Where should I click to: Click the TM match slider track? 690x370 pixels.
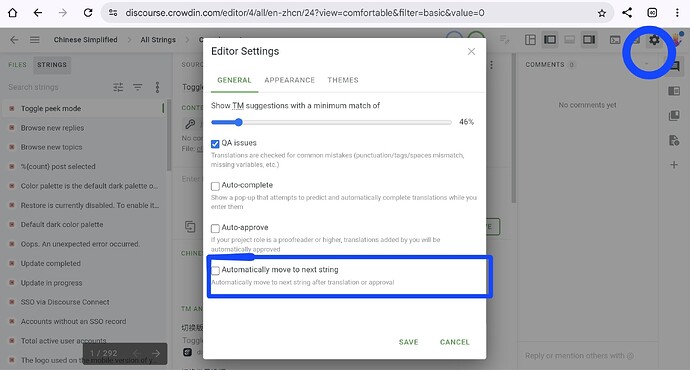pyautogui.click(x=331, y=122)
